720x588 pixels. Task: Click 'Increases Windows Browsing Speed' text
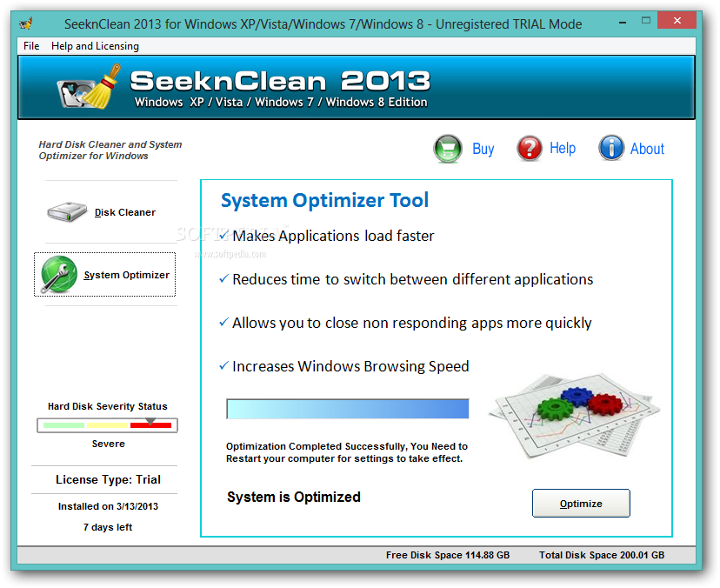point(350,366)
